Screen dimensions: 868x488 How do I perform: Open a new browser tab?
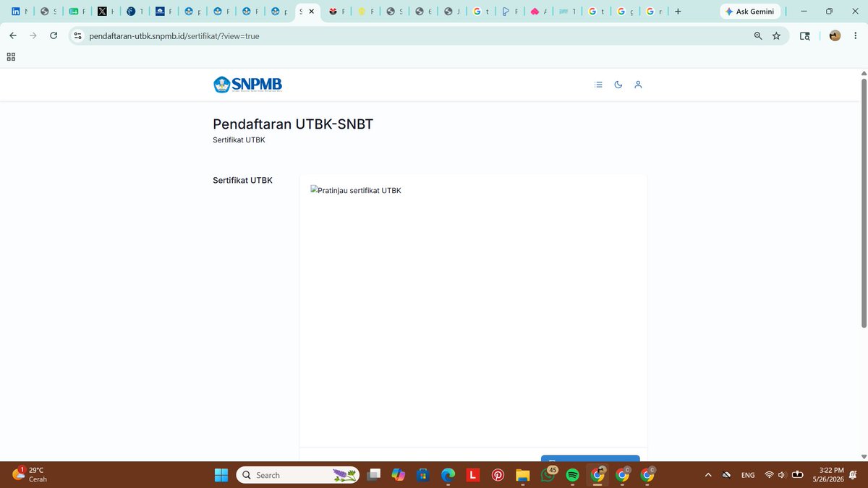678,12
